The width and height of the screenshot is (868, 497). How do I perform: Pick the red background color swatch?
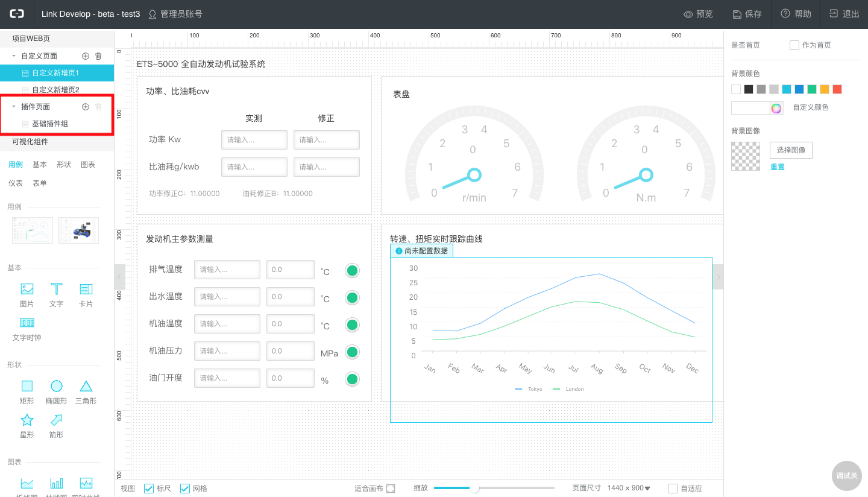pos(837,89)
